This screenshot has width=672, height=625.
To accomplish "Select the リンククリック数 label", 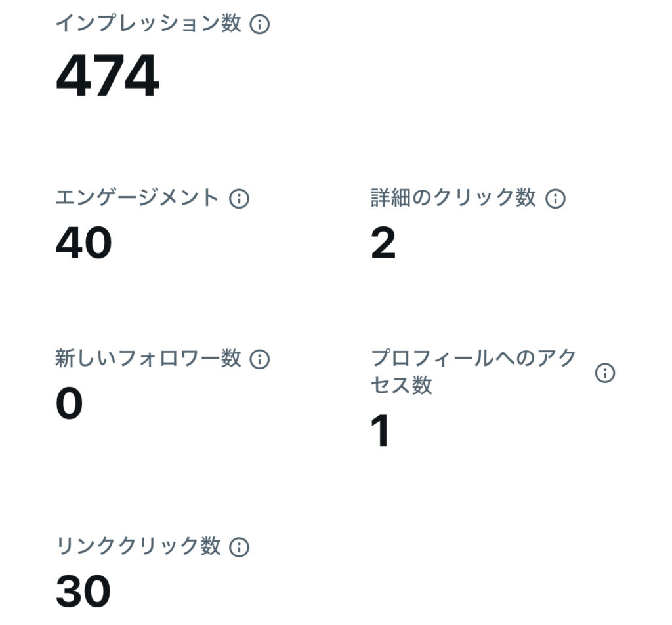I will [138, 546].
